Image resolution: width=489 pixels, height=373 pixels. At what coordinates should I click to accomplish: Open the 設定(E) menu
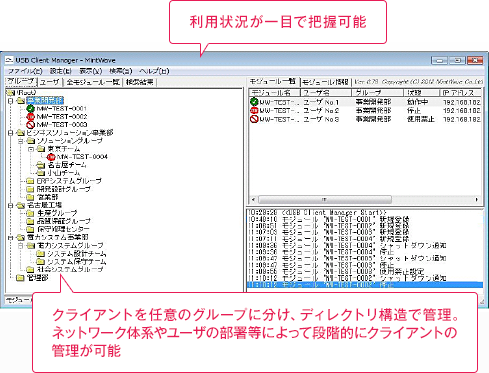61,71
